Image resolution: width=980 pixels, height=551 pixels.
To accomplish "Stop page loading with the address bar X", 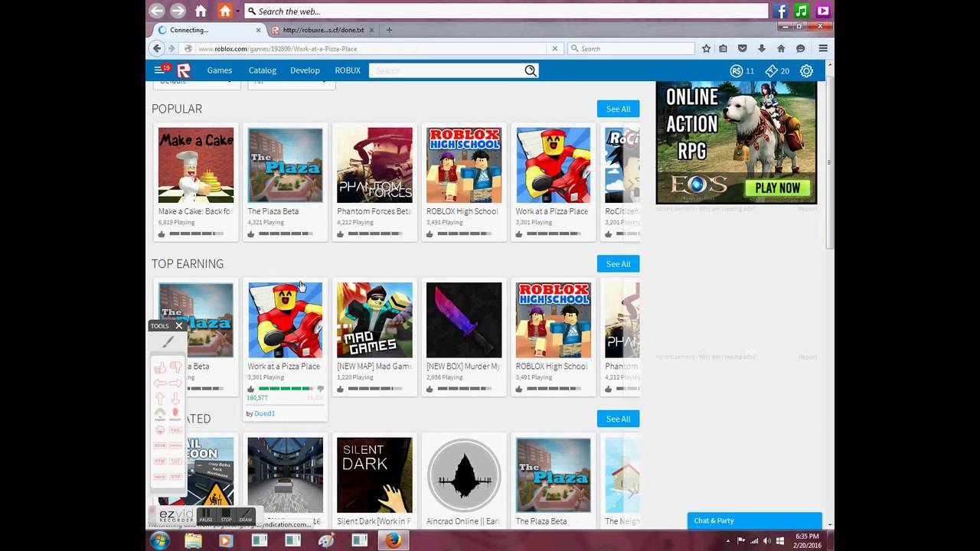I will click(555, 48).
